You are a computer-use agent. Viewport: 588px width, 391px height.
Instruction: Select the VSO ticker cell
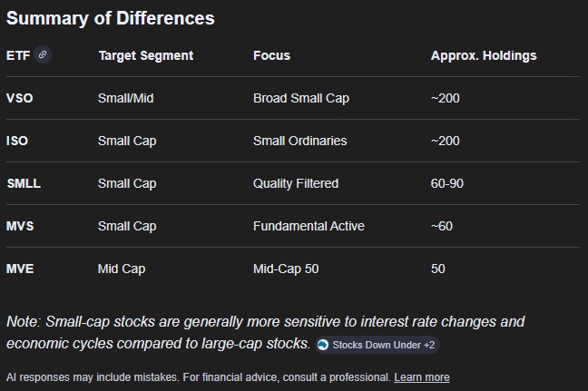click(x=19, y=98)
